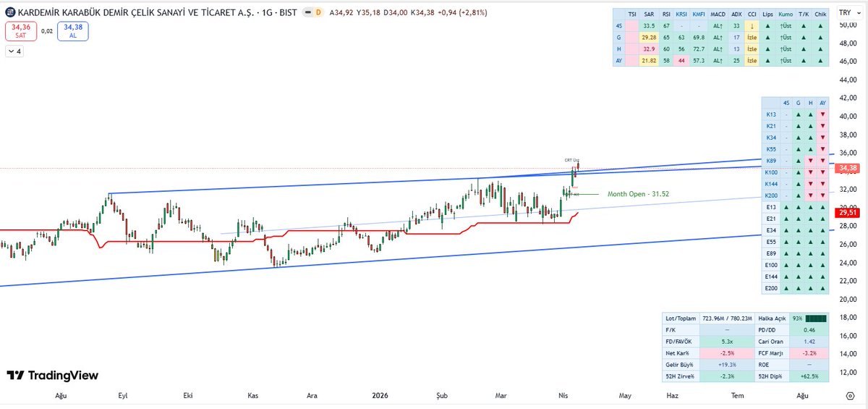Click the Kumo column header
Screen dimensions: 868x409
[786, 14]
